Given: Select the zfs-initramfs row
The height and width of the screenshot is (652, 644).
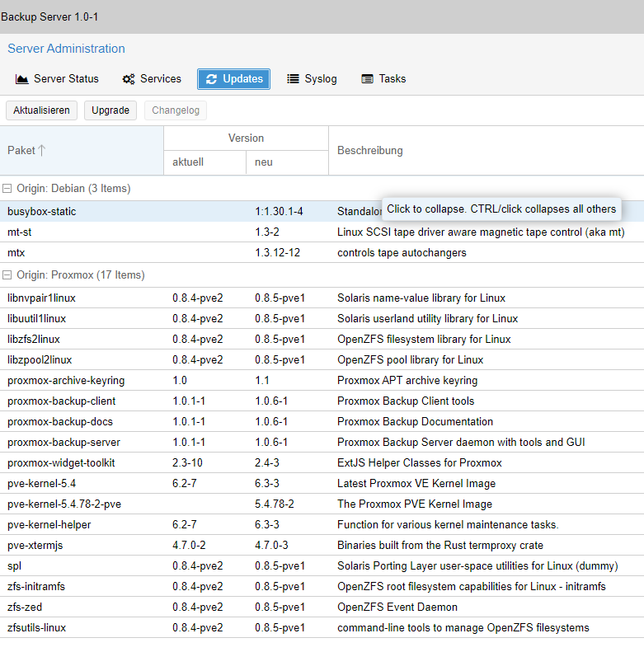Looking at the screenshot, I should [322, 587].
